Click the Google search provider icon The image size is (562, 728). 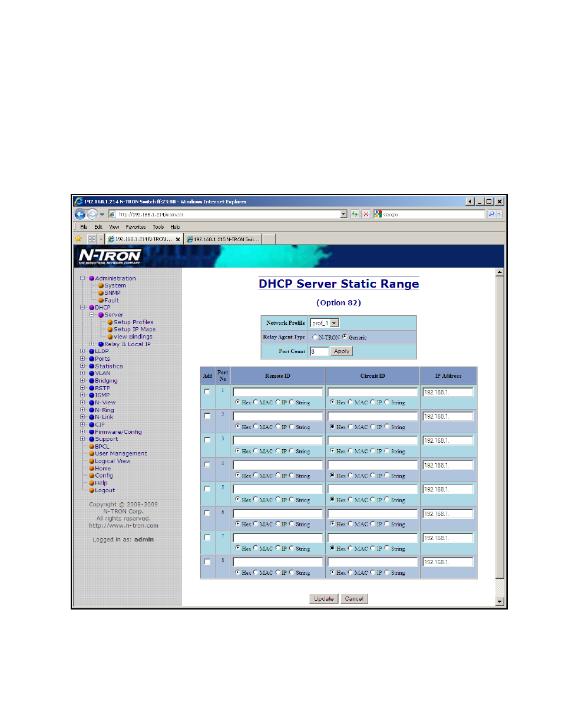point(378,214)
